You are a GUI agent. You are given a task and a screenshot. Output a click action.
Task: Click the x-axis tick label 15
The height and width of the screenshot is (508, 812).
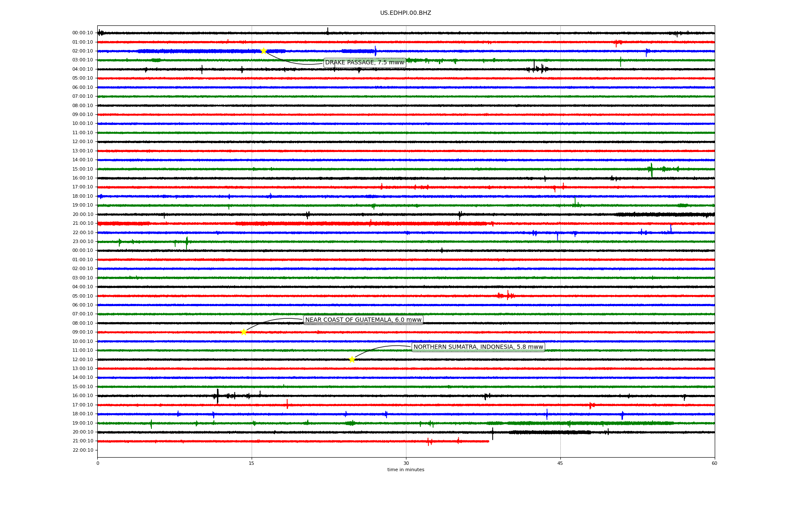coord(252,463)
